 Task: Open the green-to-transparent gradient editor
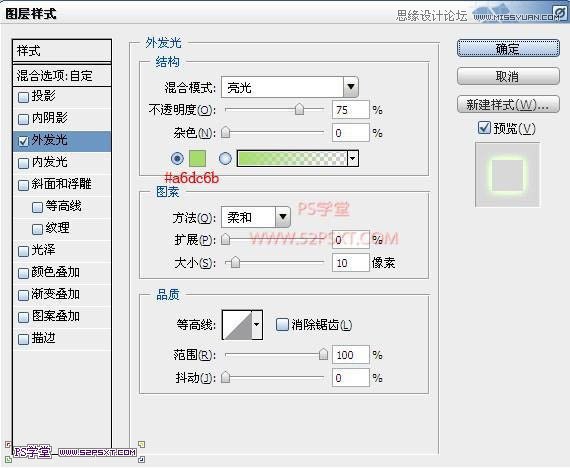coord(292,159)
